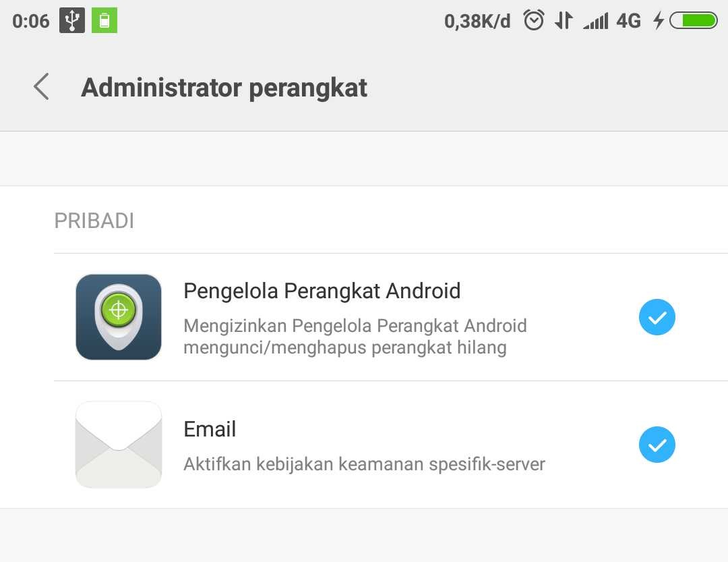Tap the Email envelope icon
This screenshot has height=562, width=728.
pos(119,444)
